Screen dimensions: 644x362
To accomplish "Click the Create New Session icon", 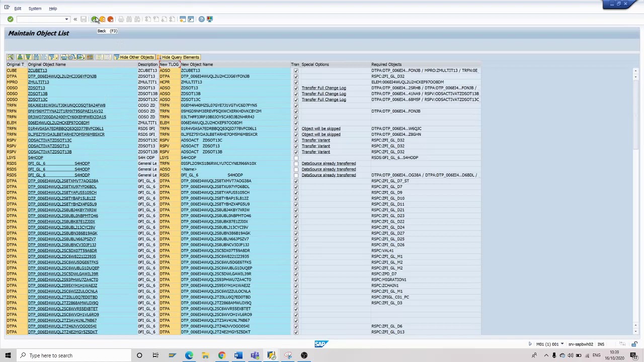I will [x=183, y=19].
